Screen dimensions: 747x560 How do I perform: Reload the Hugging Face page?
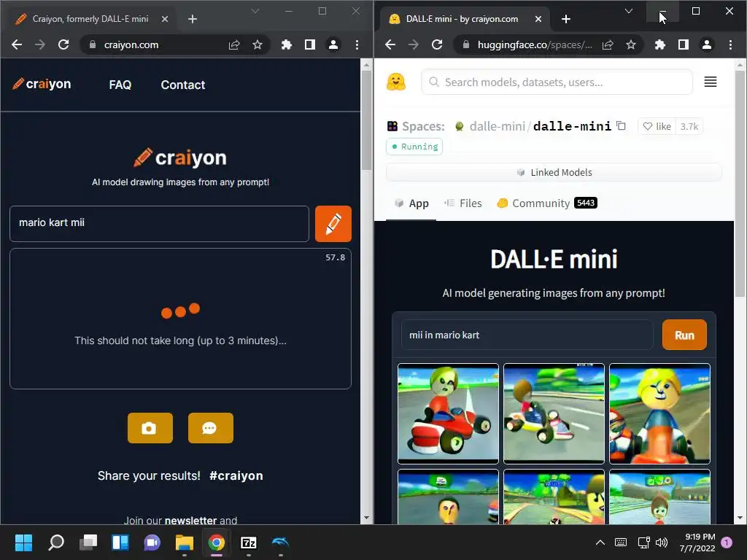[x=437, y=44]
